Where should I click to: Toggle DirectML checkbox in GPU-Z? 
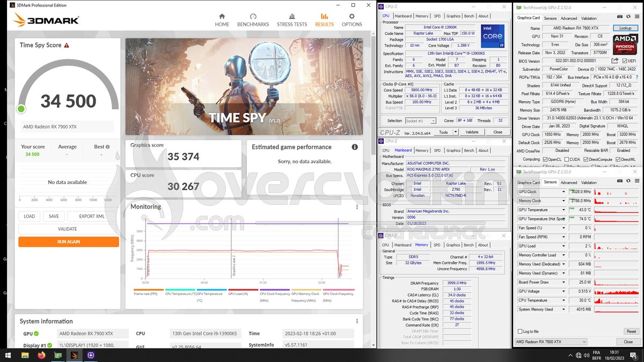[619, 159]
